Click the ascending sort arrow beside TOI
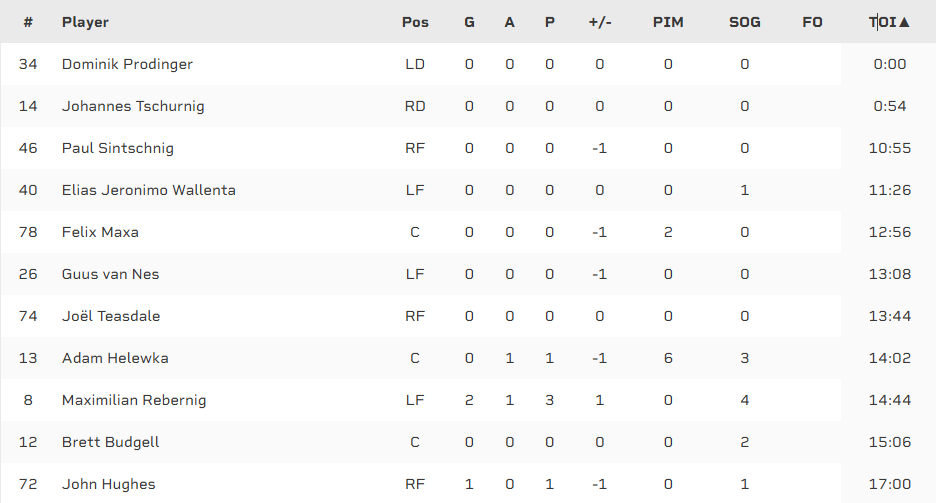Viewport: 936px width, 503px height. tap(904, 22)
